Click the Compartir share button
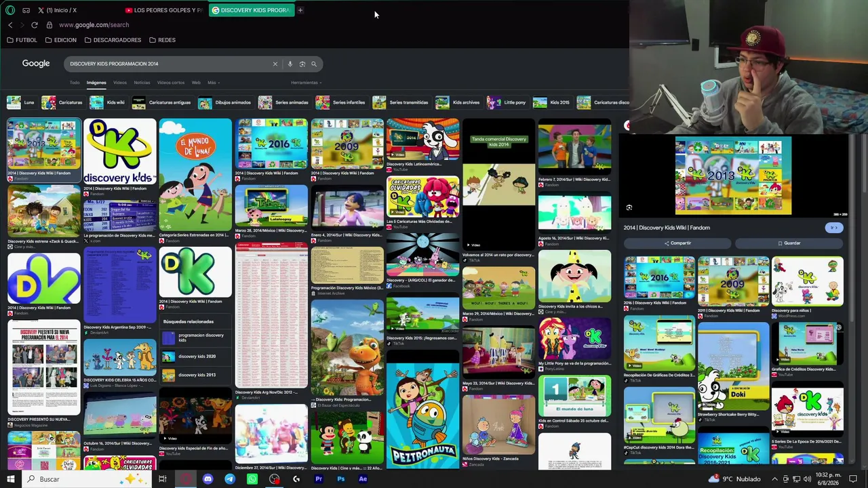This screenshot has width=868, height=488. pos(677,243)
